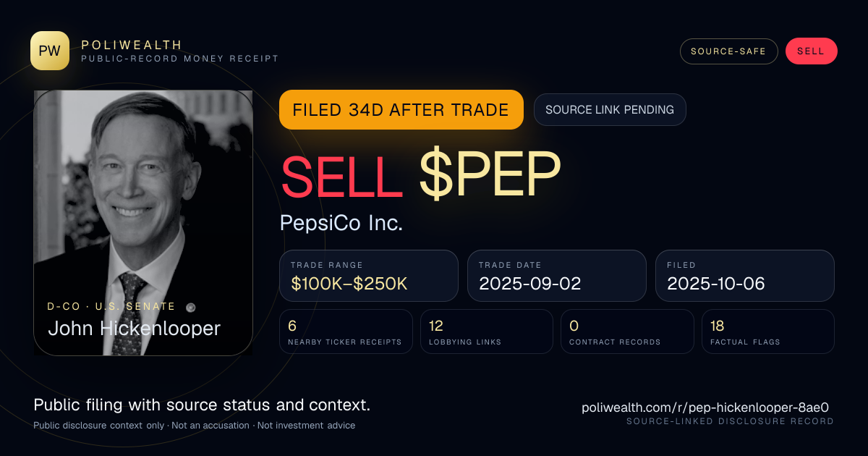868x456 pixels.
Task: Click the Trade Date 2025-09-02 card
Action: click(556, 276)
